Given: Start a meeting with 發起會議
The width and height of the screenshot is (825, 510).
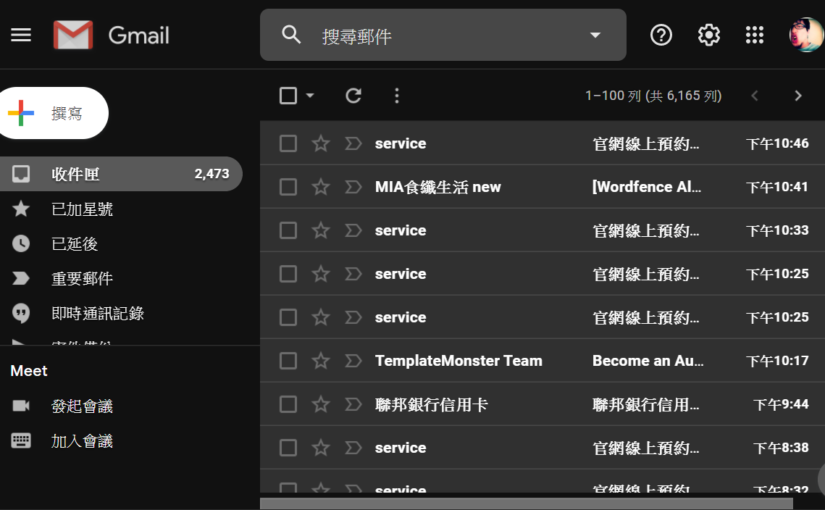Looking at the screenshot, I should click(x=82, y=406).
